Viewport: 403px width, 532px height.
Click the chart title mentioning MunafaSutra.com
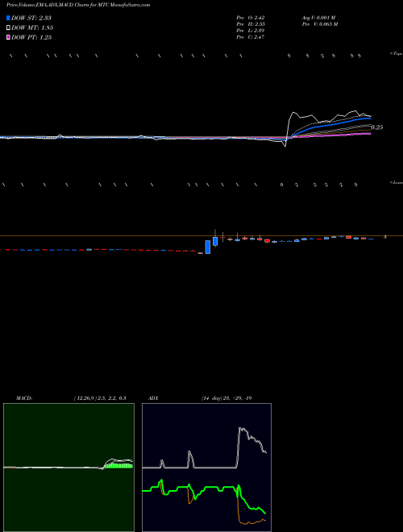[78, 6]
